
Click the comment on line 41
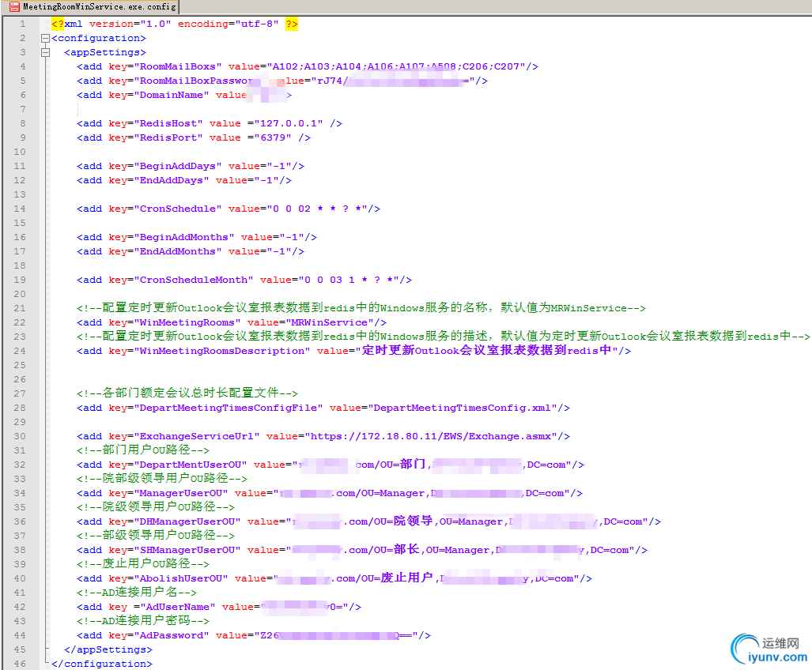click(x=137, y=593)
